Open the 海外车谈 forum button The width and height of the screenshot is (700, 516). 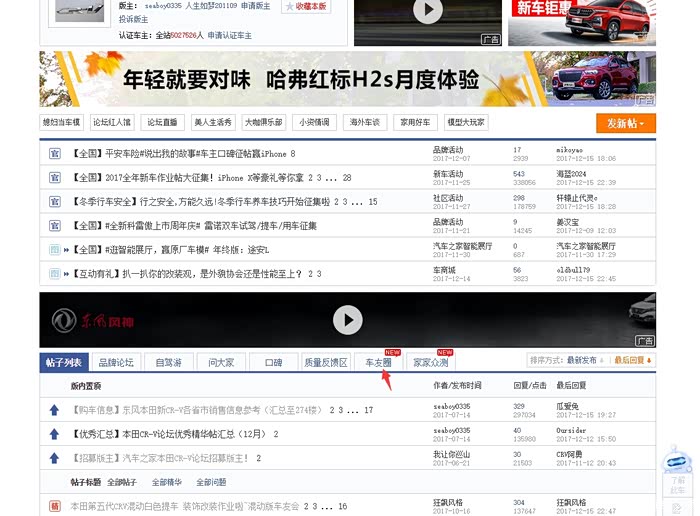[x=362, y=123]
